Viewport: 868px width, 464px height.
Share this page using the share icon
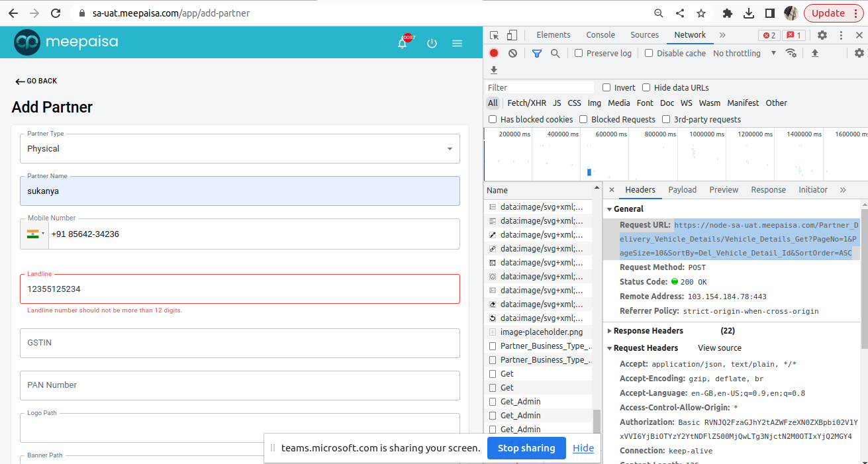(680, 13)
